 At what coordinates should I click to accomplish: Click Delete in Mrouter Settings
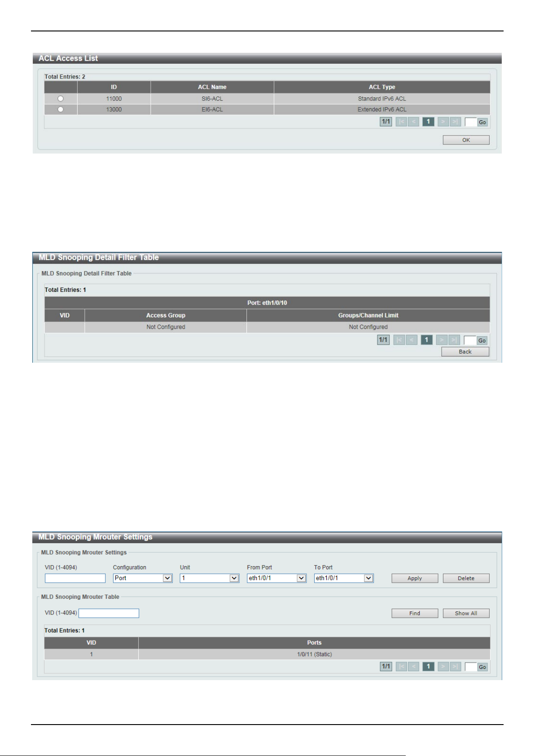coord(466,578)
